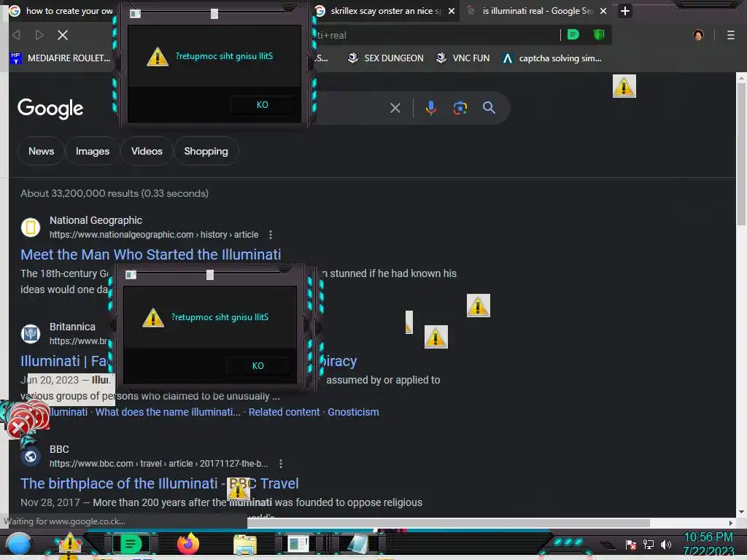Submit the search with the magnifier icon
747x560 pixels.
pos(489,108)
